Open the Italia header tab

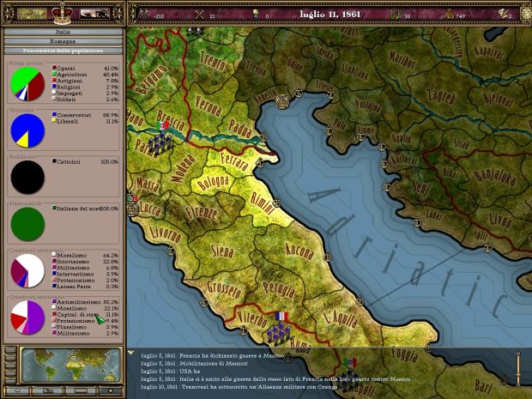coord(63,32)
